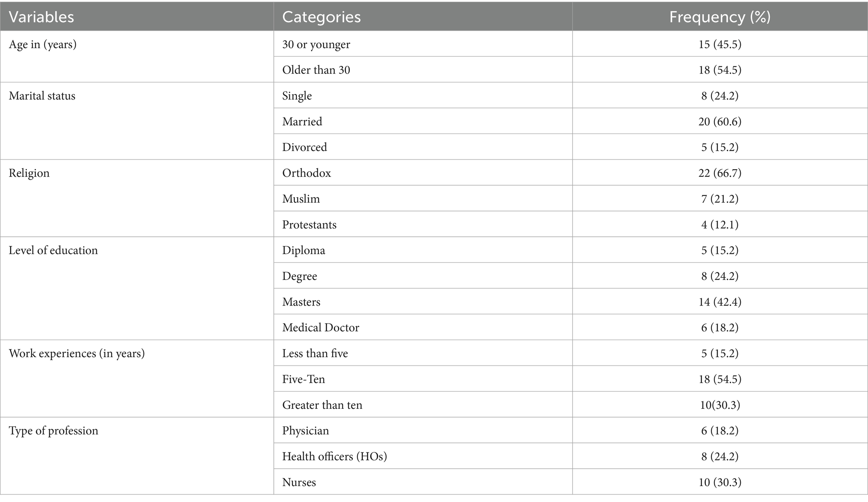The image size is (868, 502).
Task: Select the Nurses category cell
Action: [423, 482]
